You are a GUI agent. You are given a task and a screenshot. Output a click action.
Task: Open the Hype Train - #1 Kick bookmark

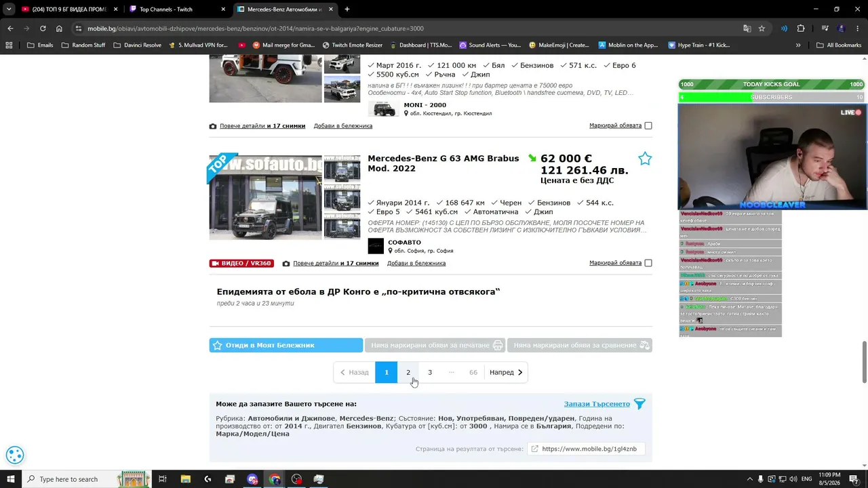(x=698, y=45)
